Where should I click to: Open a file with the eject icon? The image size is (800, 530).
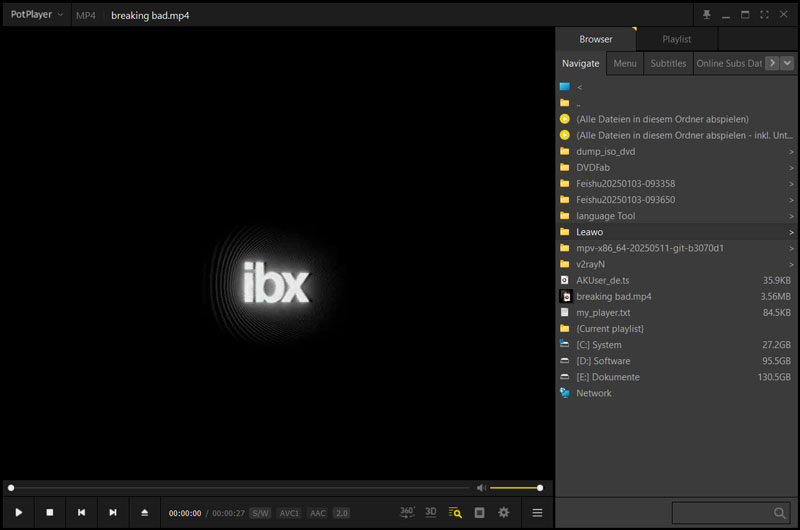pyautogui.click(x=144, y=512)
